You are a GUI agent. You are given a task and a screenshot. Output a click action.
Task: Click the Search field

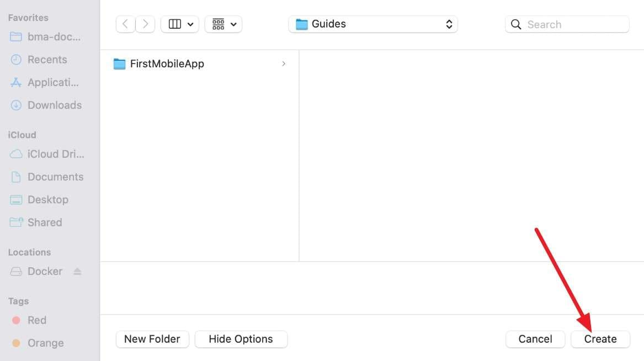coord(567,24)
